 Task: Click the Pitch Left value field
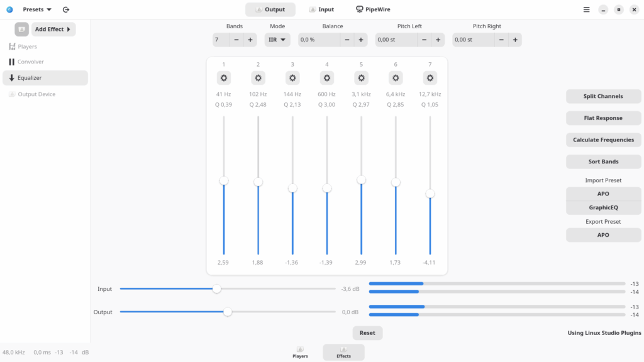click(x=396, y=40)
